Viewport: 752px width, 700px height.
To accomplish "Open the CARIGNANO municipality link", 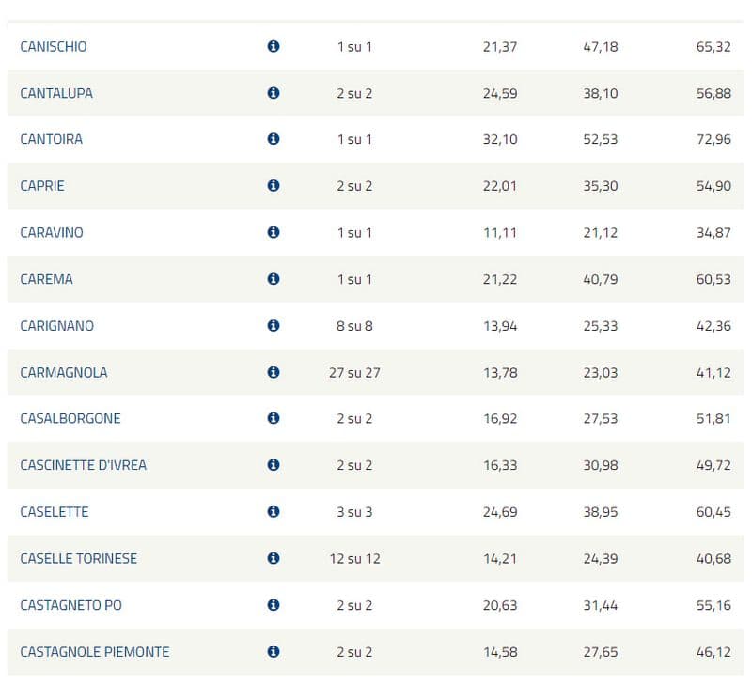I will click(57, 326).
